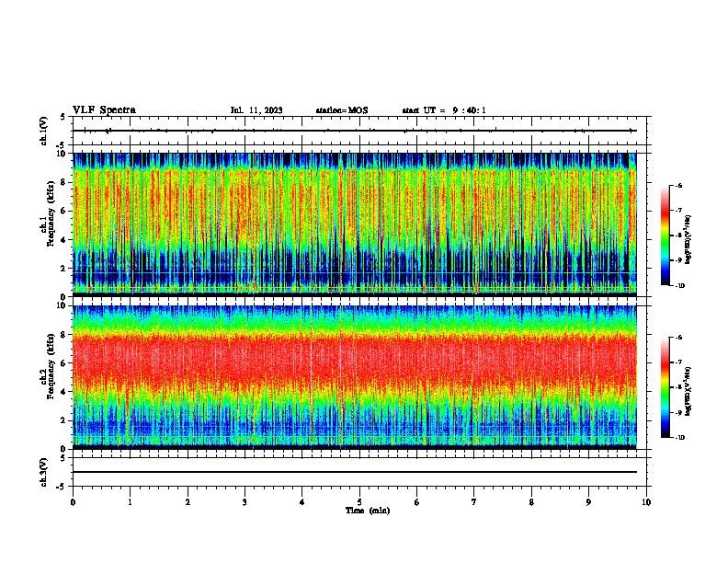Click the '-6' tick on ch.2 colorbar
Image resolution: width=728 pixels, height=563 pixels.
pyautogui.click(x=678, y=338)
